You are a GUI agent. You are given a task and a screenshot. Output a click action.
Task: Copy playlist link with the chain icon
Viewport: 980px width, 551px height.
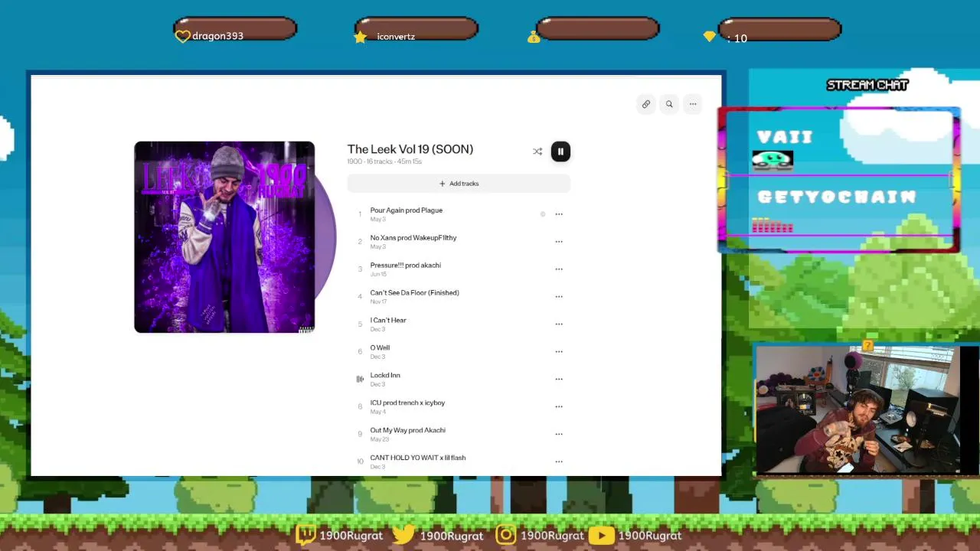(x=646, y=104)
